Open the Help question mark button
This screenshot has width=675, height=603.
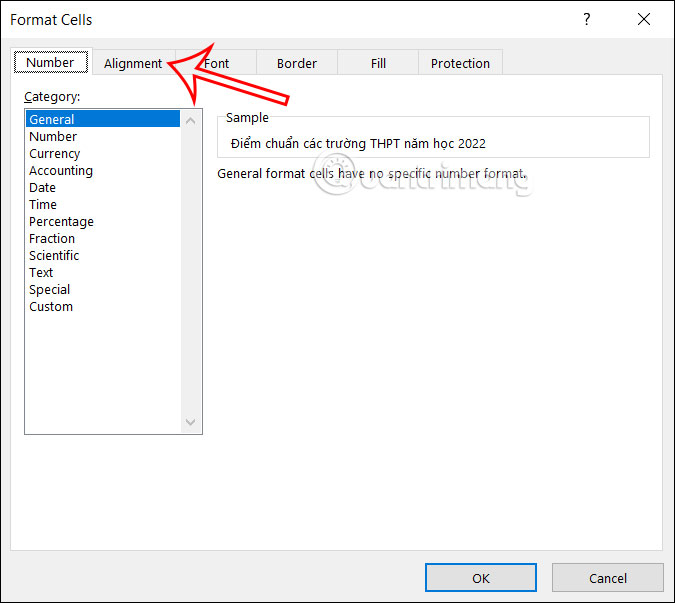pyautogui.click(x=587, y=19)
